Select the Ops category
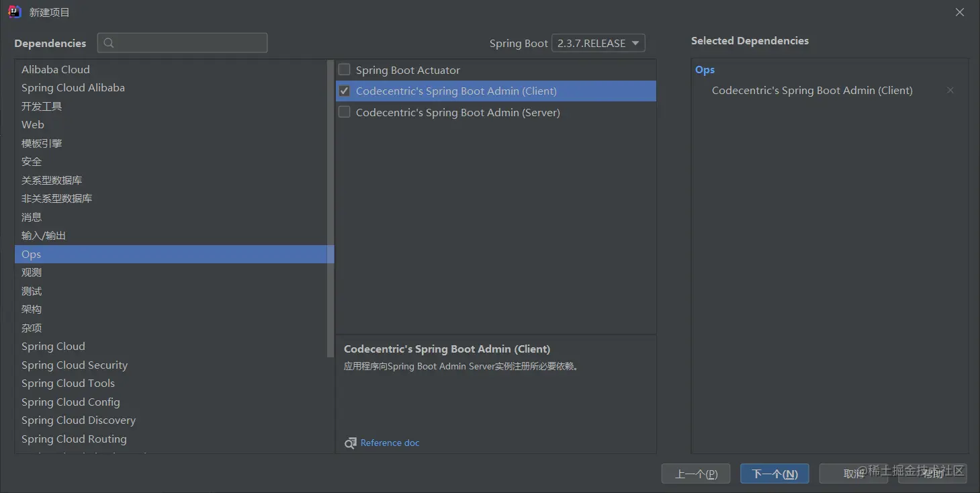Viewport: 980px width, 493px height. coord(171,254)
